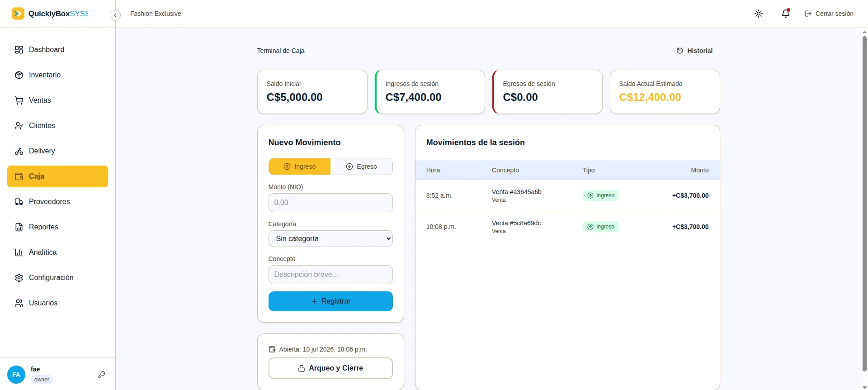Click the Concepto column header

505,170
